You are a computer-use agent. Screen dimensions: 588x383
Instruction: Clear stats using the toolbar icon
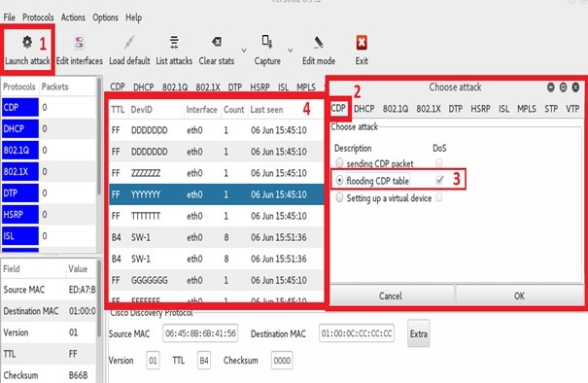[x=217, y=42]
